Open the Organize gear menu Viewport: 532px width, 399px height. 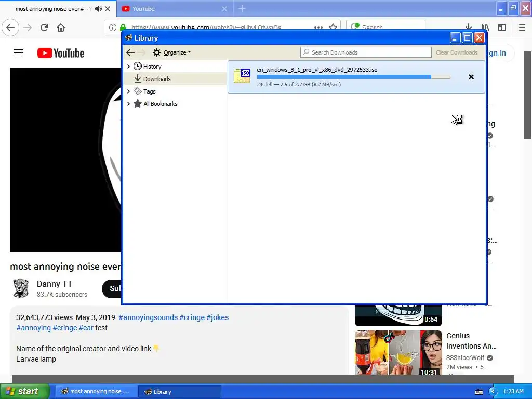click(171, 52)
